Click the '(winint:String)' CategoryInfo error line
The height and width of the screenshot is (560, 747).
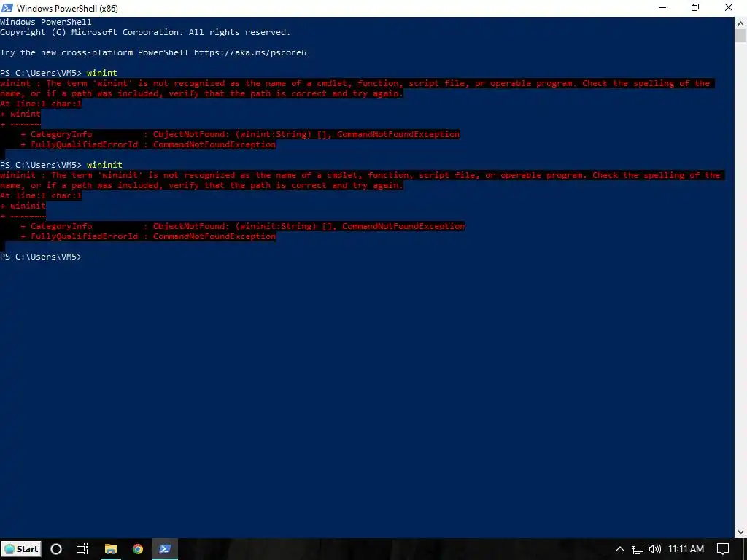tap(240, 134)
